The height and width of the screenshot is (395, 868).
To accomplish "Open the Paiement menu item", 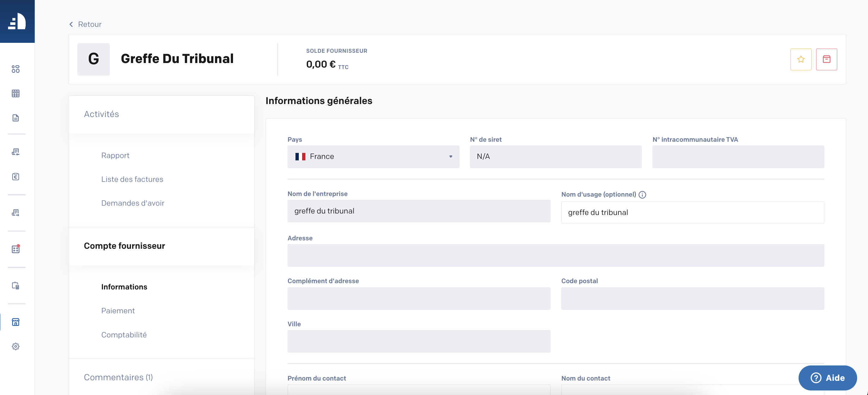I will (118, 311).
